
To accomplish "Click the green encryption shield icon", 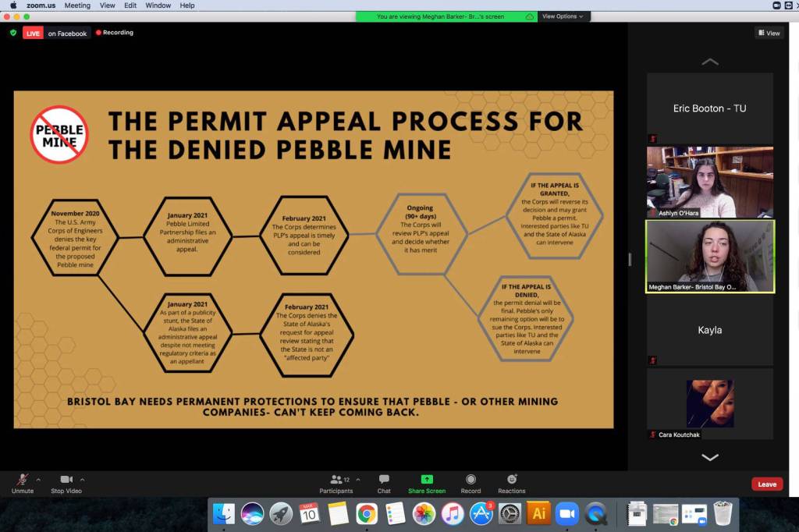I will [x=12, y=33].
